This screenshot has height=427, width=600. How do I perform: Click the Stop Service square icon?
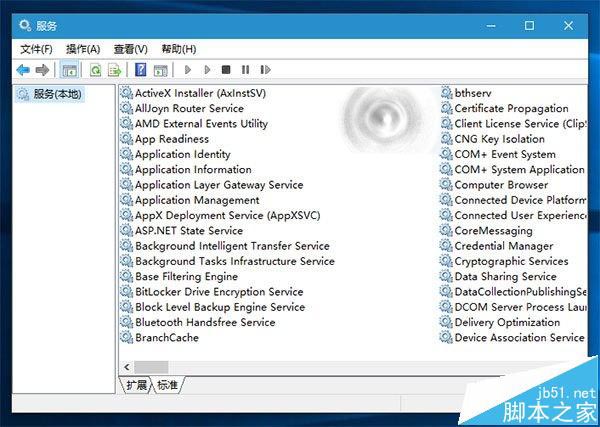pyautogui.click(x=226, y=70)
